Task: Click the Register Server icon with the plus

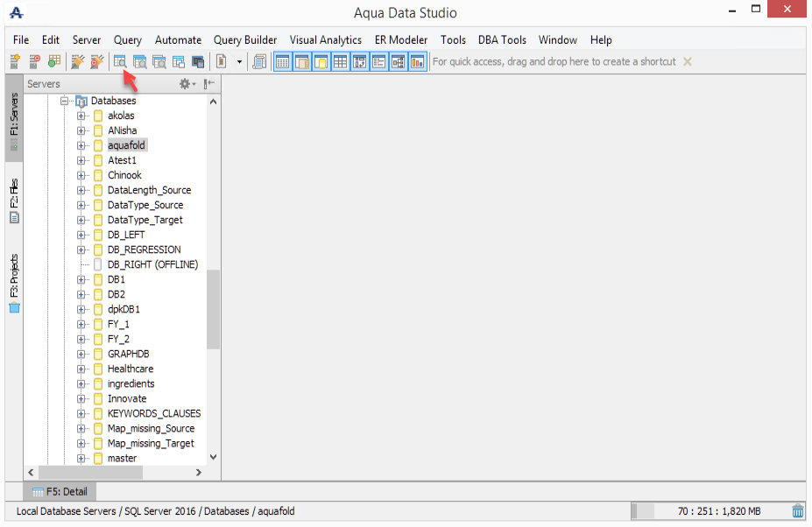Action: point(15,61)
